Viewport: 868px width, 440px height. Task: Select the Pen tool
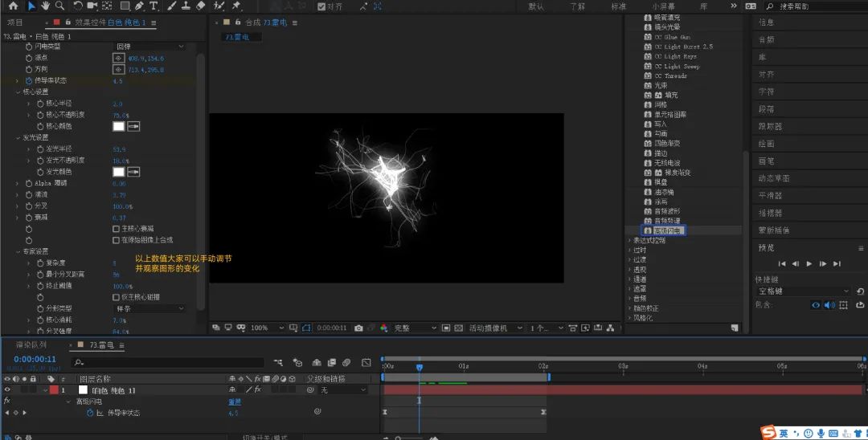[139, 6]
